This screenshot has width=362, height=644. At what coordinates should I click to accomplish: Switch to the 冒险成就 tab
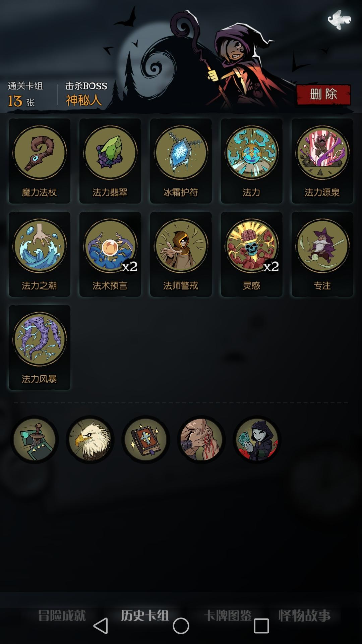pos(62,616)
